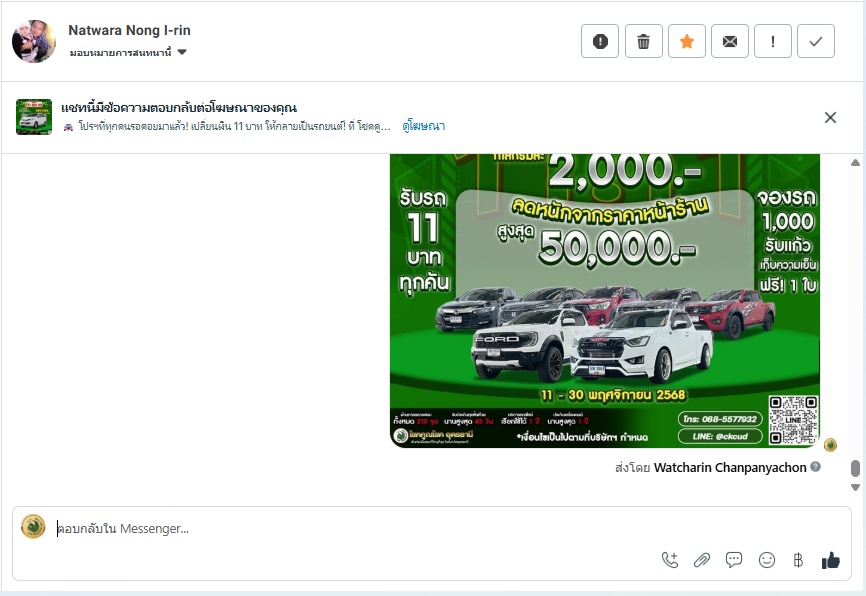Open the emoji picker smiley icon
The image size is (866, 596).
click(x=767, y=560)
